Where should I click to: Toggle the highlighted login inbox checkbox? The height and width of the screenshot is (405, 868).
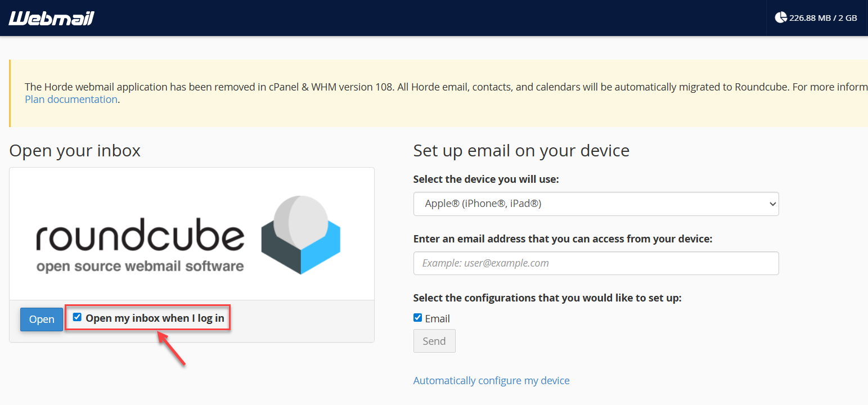77,317
